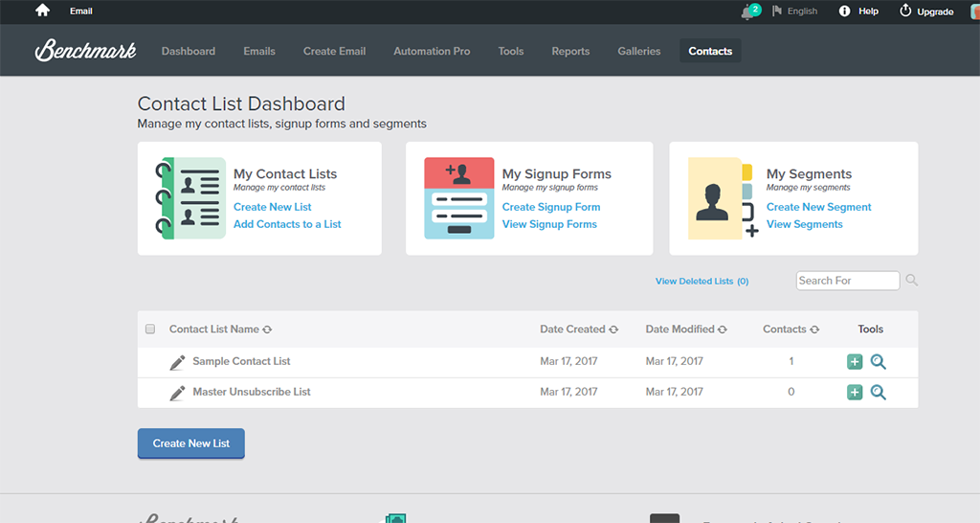The image size is (980, 523).
Task: Click View Signup Forms link
Action: pos(549,224)
